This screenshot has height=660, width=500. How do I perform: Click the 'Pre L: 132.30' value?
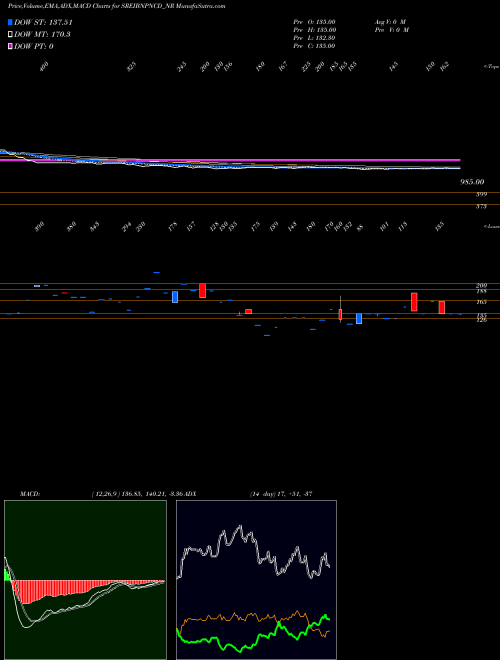pyautogui.click(x=314, y=38)
